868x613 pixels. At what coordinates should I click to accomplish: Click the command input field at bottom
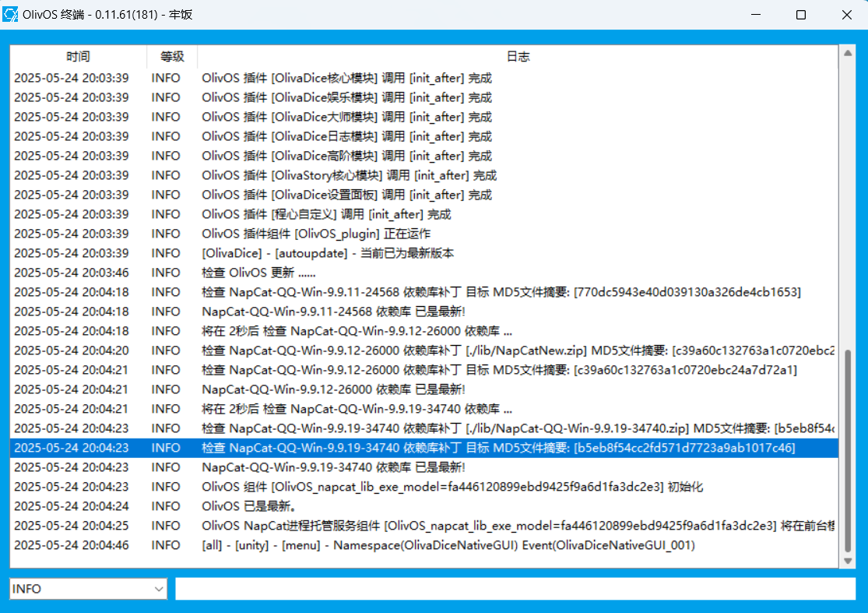515,589
